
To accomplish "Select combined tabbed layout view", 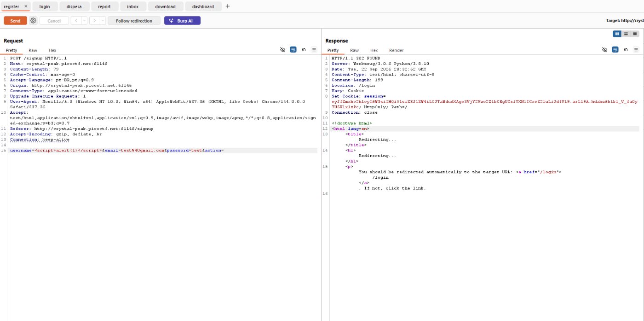I will tap(635, 34).
